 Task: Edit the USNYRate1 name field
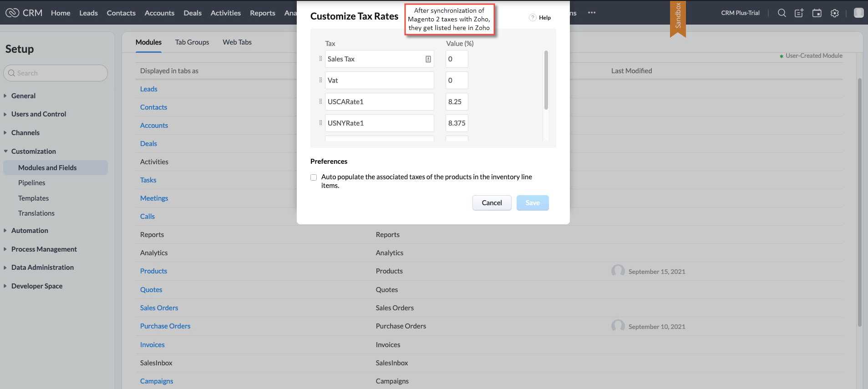(379, 123)
